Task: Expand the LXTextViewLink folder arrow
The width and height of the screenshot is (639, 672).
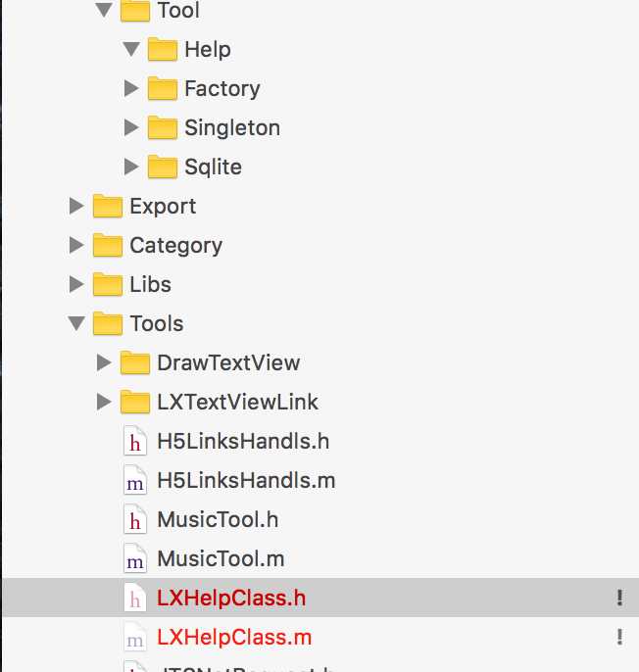Action: [104, 402]
